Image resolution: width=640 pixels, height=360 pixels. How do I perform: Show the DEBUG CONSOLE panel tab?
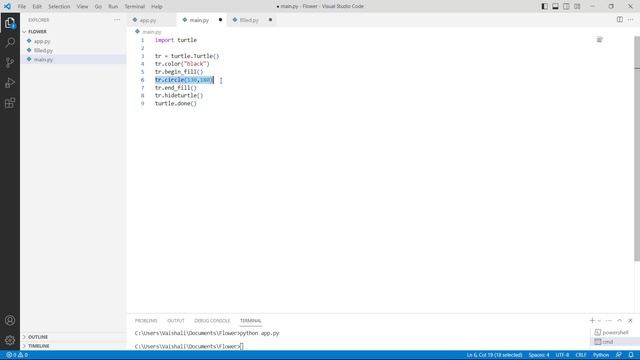[x=212, y=321]
